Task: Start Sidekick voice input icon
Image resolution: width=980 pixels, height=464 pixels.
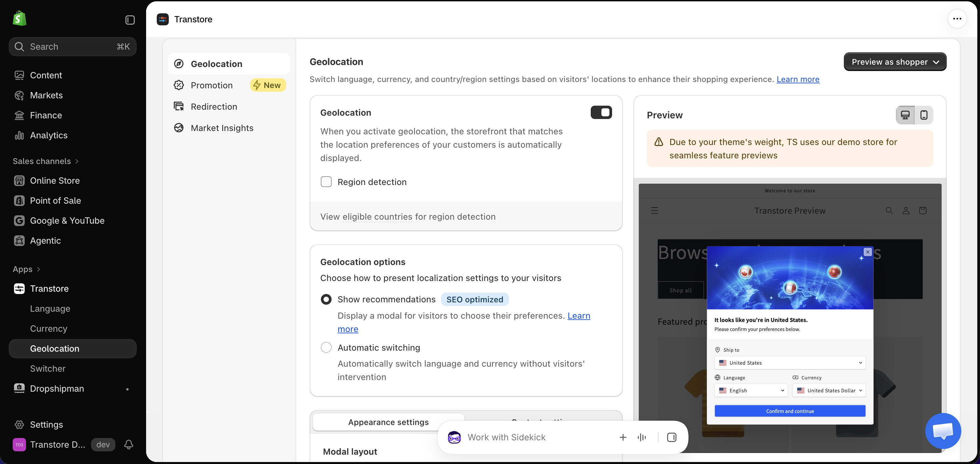Action: tap(641, 437)
